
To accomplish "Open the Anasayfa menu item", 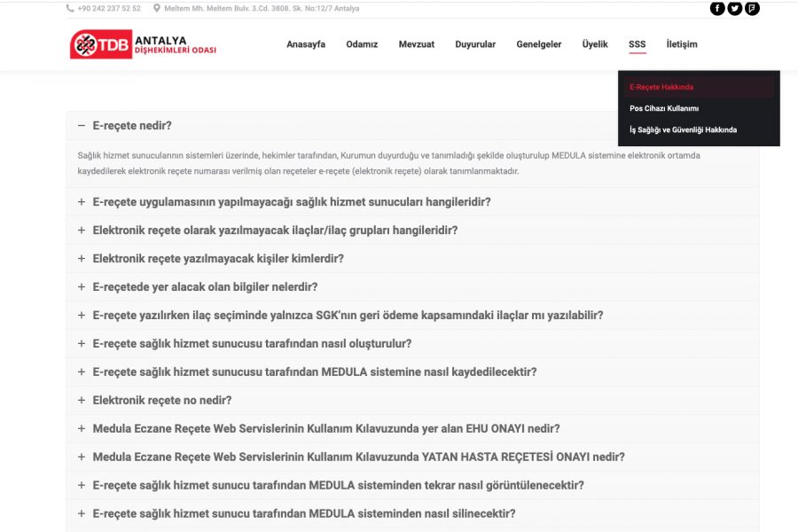I will [x=306, y=44].
